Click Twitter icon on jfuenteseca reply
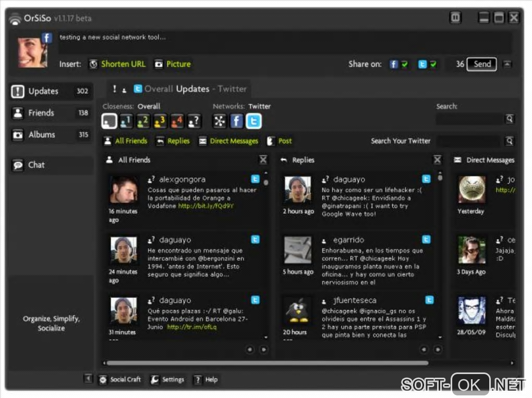 click(x=429, y=300)
